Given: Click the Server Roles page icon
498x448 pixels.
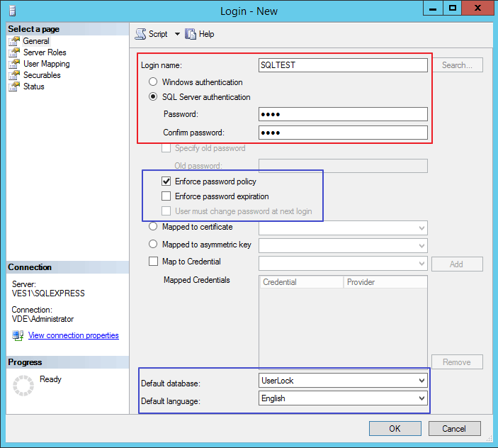Looking at the screenshot, I should pyautogui.click(x=14, y=52).
